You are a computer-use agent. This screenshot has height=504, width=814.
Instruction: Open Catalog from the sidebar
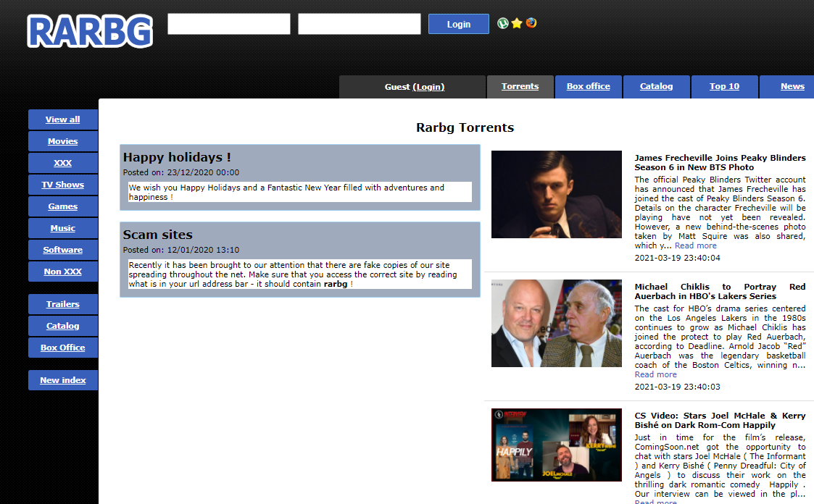pyautogui.click(x=63, y=326)
